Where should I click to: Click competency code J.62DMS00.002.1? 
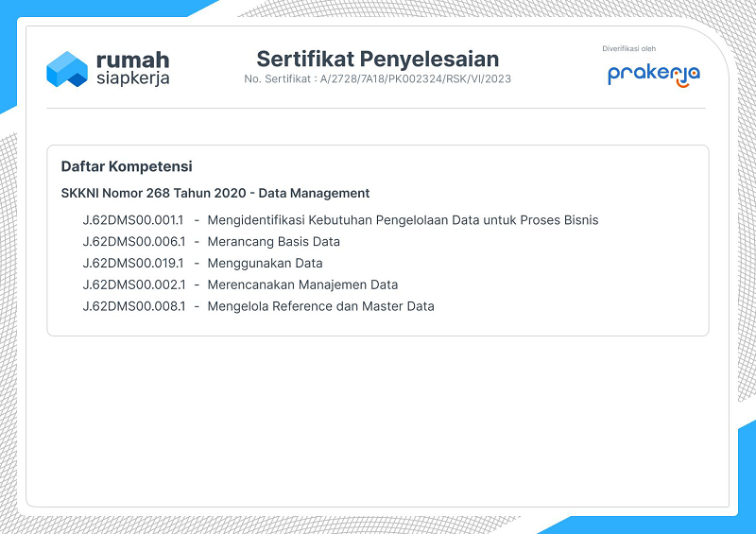click(133, 284)
